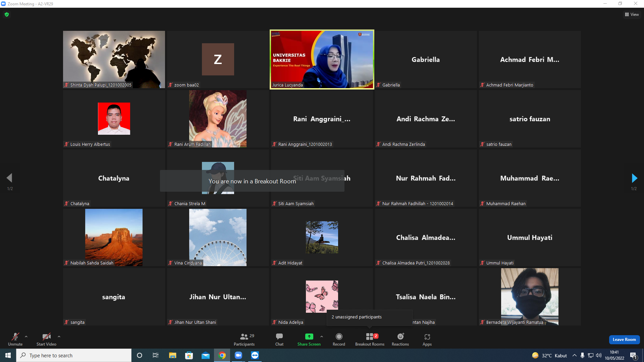Image resolution: width=644 pixels, height=362 pixels.
Task: Click Louis Herry Albertus profile photo
Action: (114, 119)
